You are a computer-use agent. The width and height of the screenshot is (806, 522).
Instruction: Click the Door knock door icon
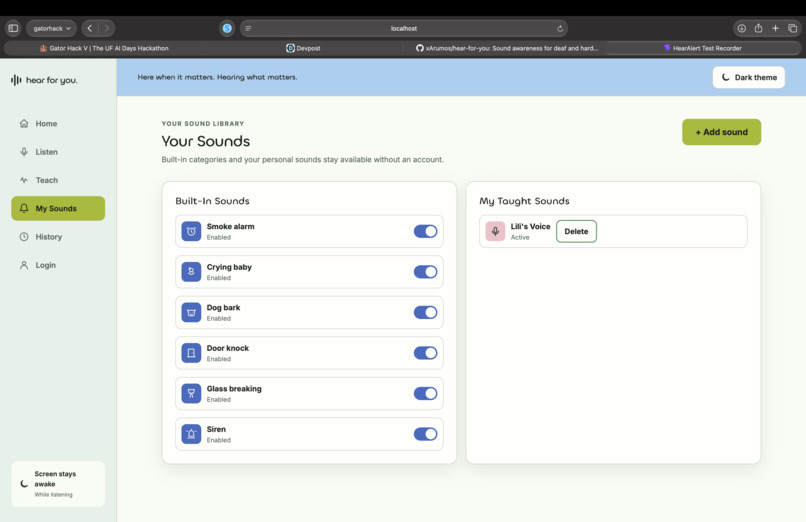[x=191, y=353]
